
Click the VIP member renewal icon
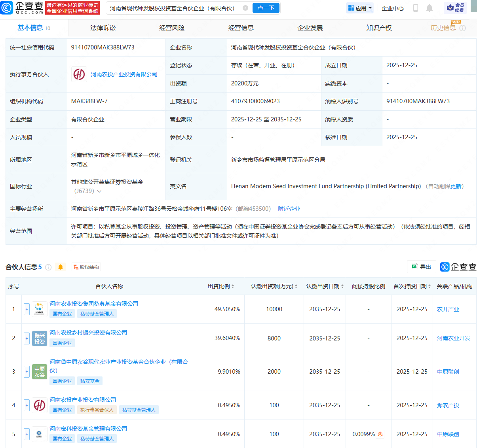click(x=455, y=8)
